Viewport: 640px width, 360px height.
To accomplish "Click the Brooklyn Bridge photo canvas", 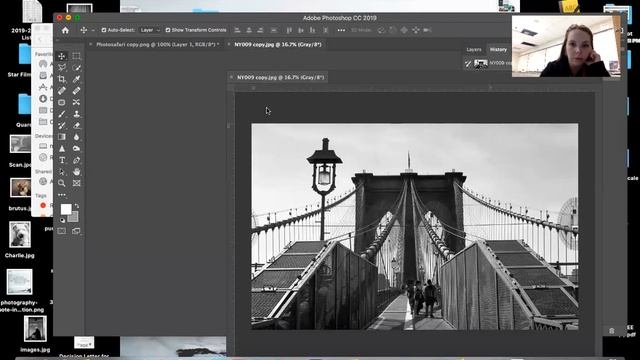I will pos(415,227).
